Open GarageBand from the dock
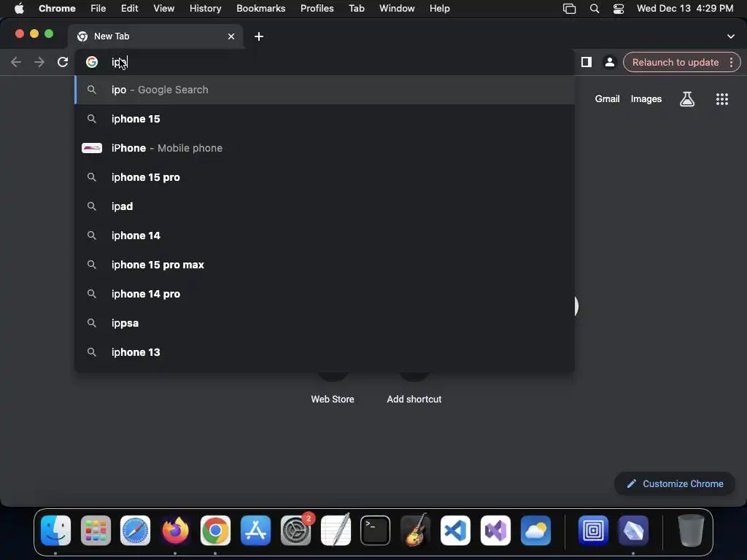Viewport: 747px width, 560px height. click(x=415, y=531)
